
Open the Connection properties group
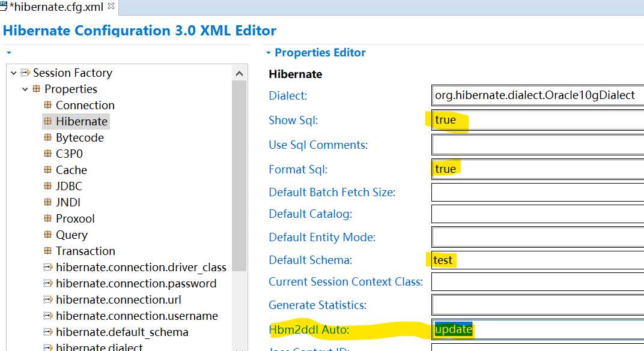(x=85, y=106)
